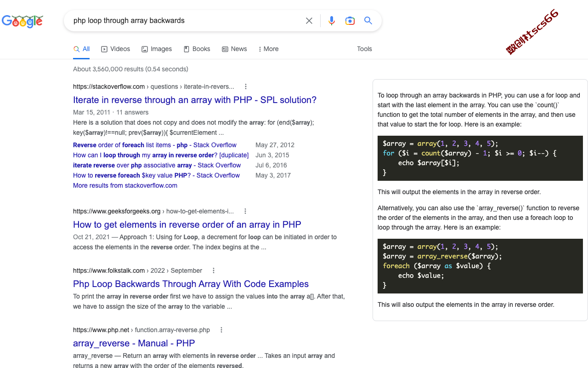Screen dimensions: 588x368
Task: Switch to the Images tab
Action: 157,49
